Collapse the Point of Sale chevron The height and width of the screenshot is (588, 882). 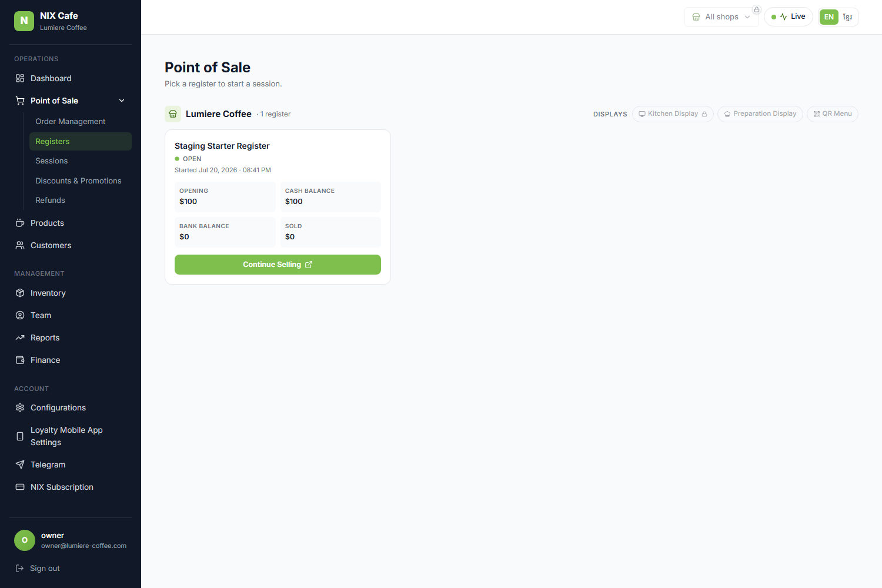tap(122, 101)
